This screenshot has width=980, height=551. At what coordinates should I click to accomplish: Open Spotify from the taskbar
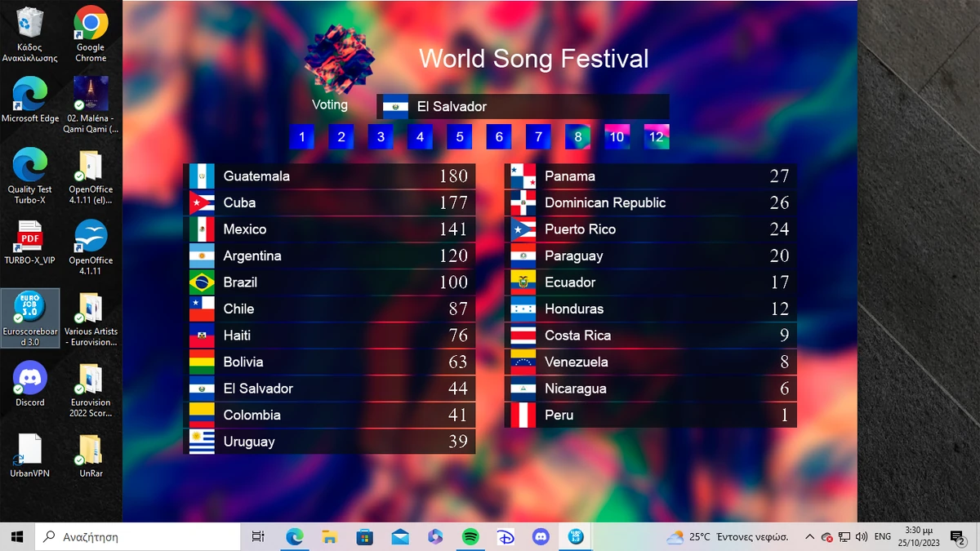click(x=470, y=536)
